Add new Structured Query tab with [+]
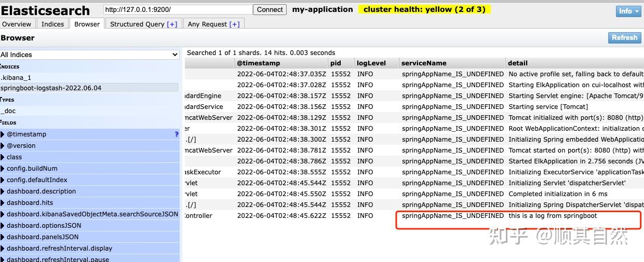 (x=172, y=24)
